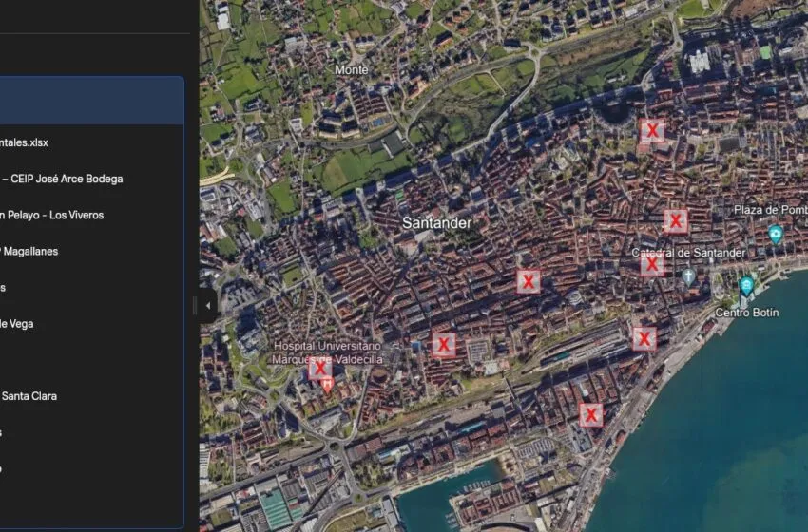Collapse the side panel with the arrow button
This screenshot has width=808, height=532.
[x=208, y=306]
